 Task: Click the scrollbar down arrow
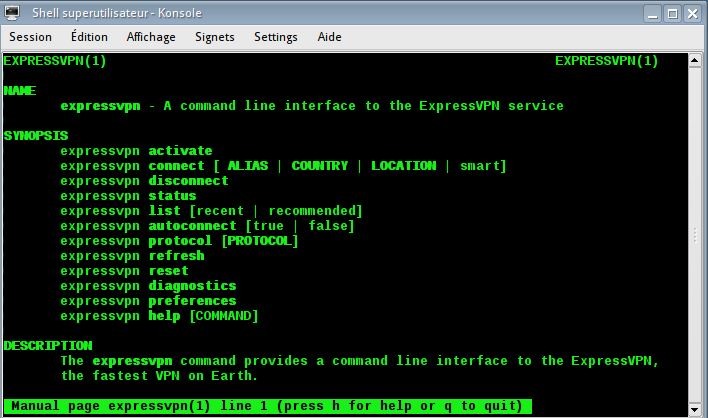[694, 409]
